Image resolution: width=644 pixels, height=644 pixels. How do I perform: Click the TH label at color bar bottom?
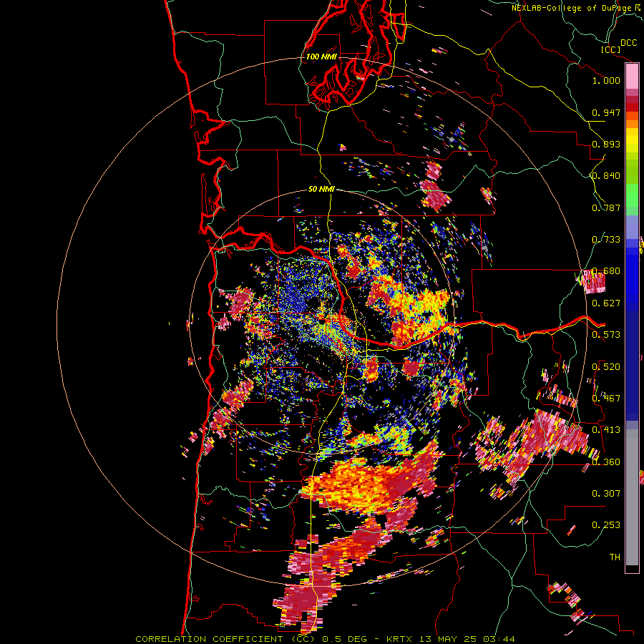pos(615,557)
